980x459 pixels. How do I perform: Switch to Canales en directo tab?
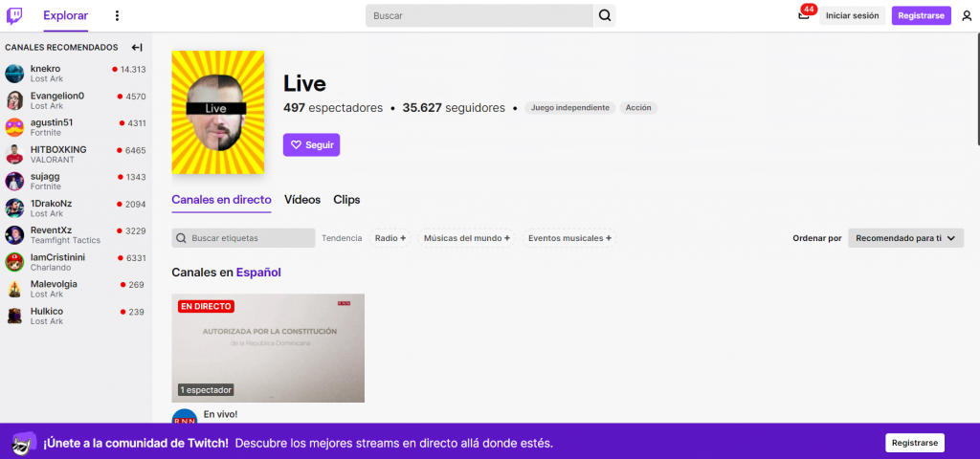tap(221, 200)
